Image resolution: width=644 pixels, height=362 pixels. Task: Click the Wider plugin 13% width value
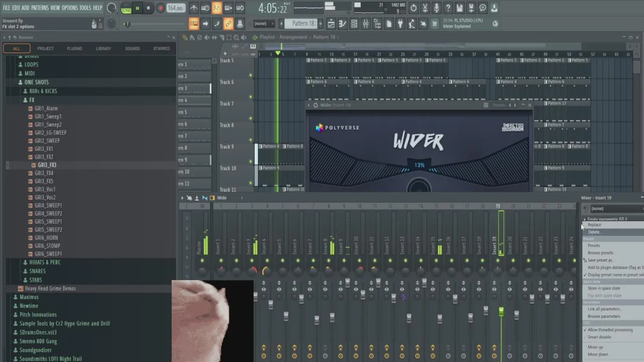419,165
